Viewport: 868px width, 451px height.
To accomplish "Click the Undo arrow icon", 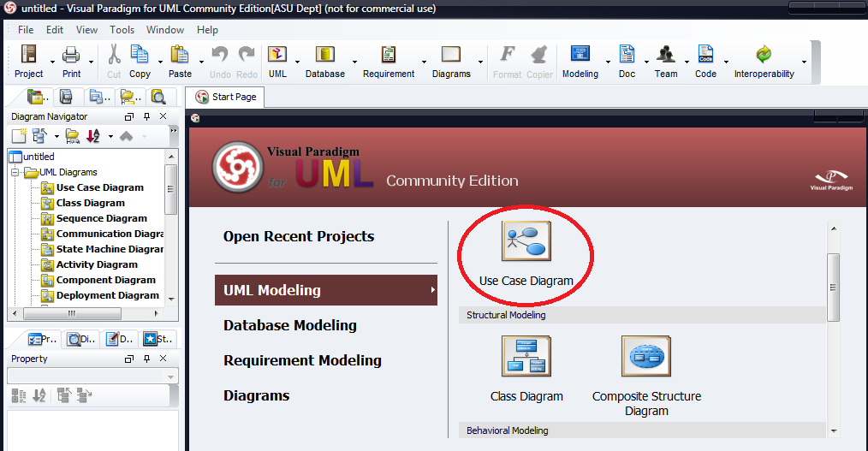I will 220,54.
